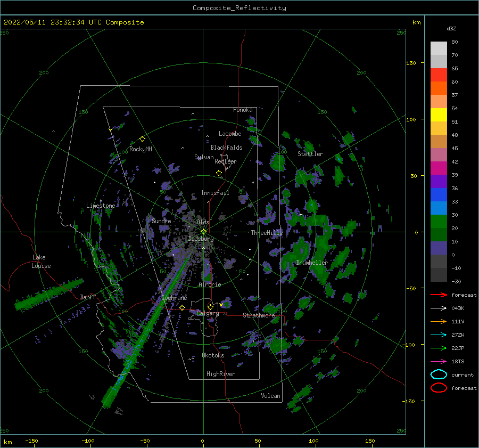Click the orange 111V arrow icon
Screen dimensions: 479x448
click(439, 321)
